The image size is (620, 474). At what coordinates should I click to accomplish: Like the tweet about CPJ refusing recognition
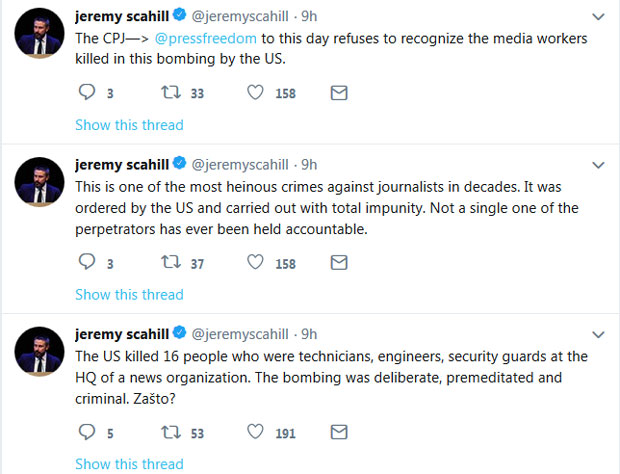[x=255, y=93]
